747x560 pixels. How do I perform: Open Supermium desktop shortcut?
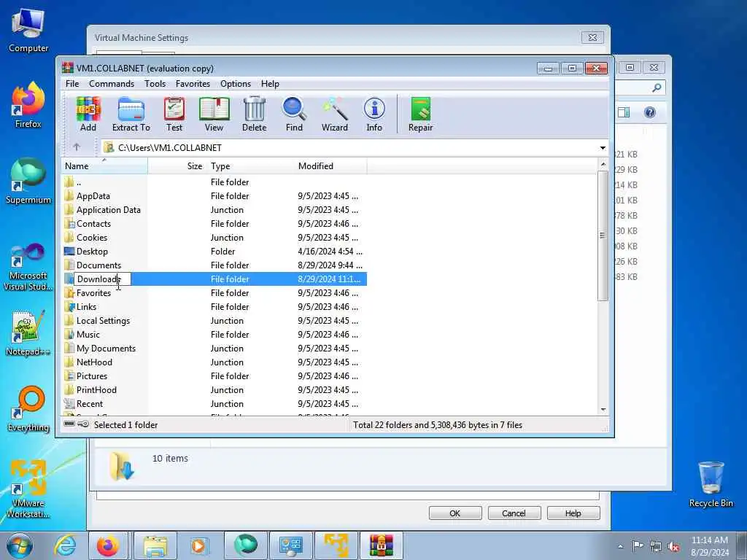click(28, 181)
